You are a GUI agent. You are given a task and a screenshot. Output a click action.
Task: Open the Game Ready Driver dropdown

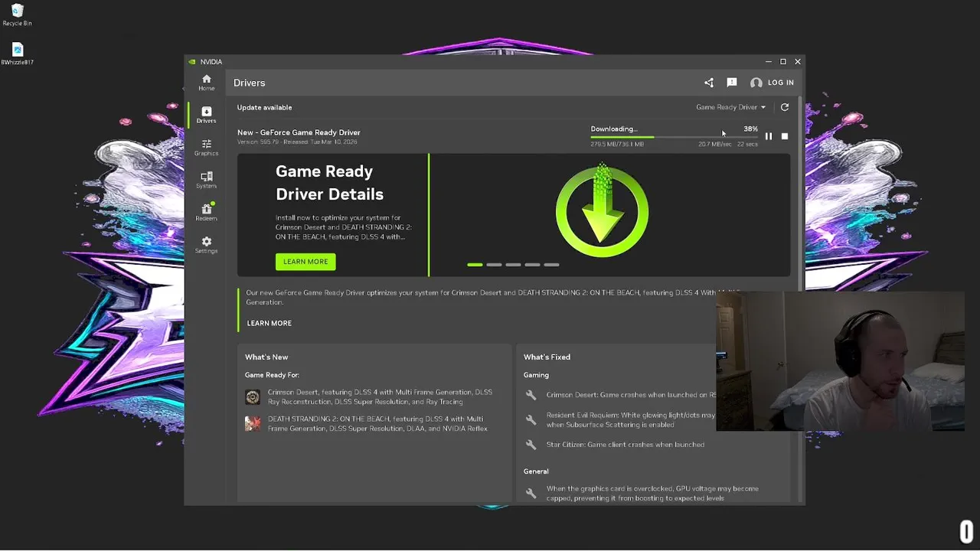tap(730, 107)
